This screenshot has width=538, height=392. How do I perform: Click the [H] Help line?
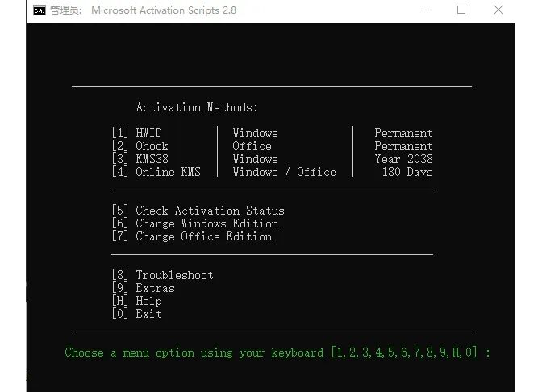tap(136, 301)
